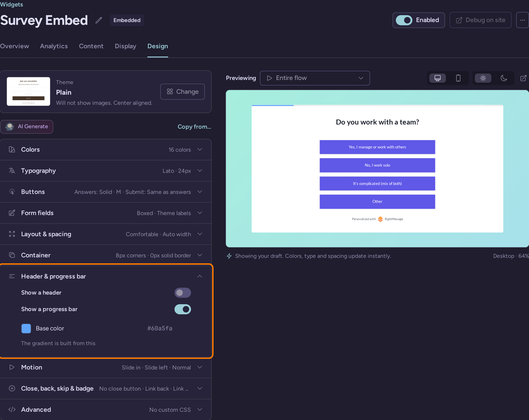
Task: Click the Typography section icon
Action: [x=12, y=171]
